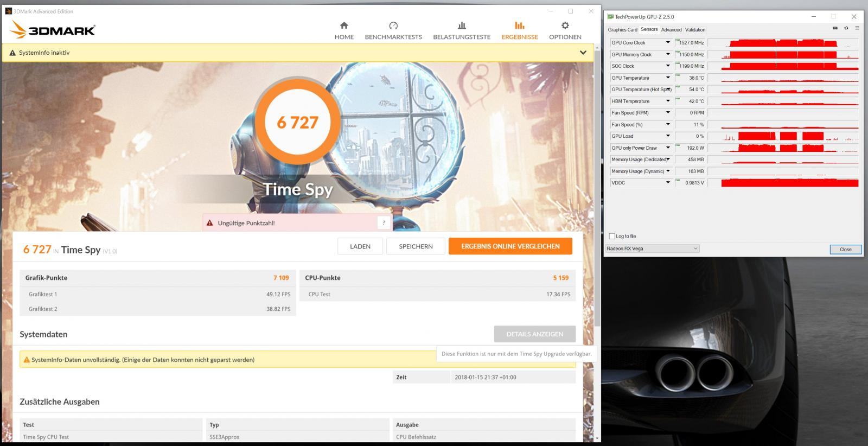Click the Grafiktest 2 row
Image resolution: width=868 pixels, height=446 pixels.
coord(158,309)
